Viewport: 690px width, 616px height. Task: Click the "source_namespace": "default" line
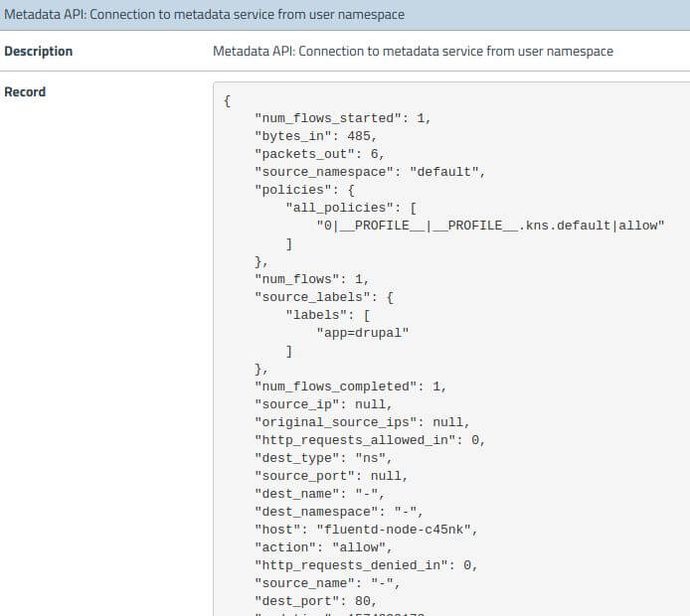tap(370, 172)
